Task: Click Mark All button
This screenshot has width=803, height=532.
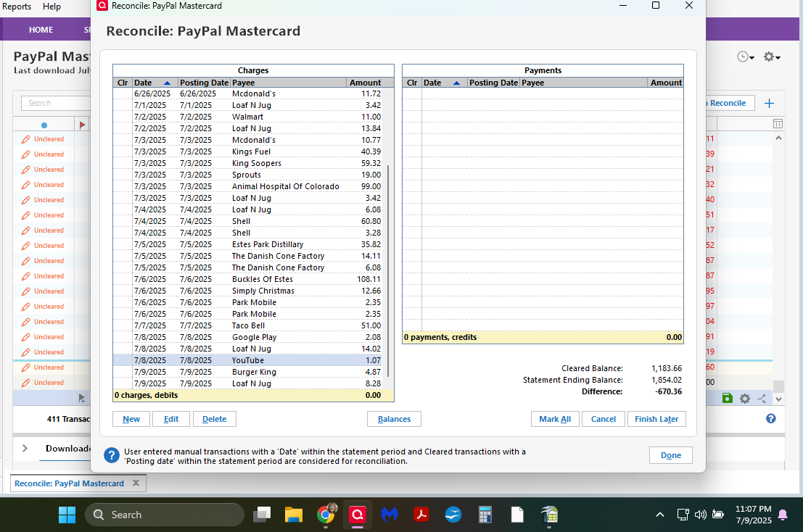Action: pos(555,419)
